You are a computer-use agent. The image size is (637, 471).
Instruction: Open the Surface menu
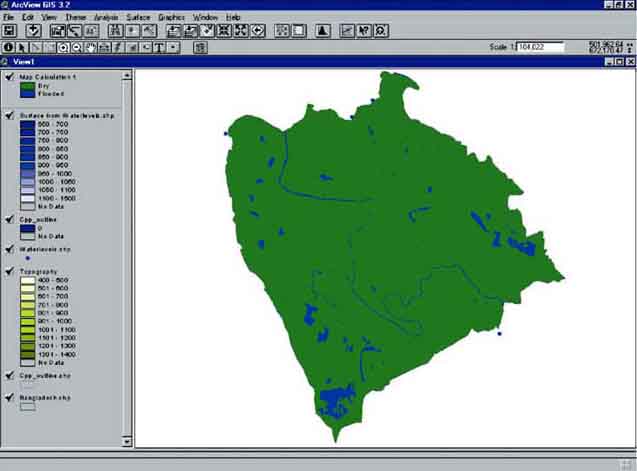(139, 18)
